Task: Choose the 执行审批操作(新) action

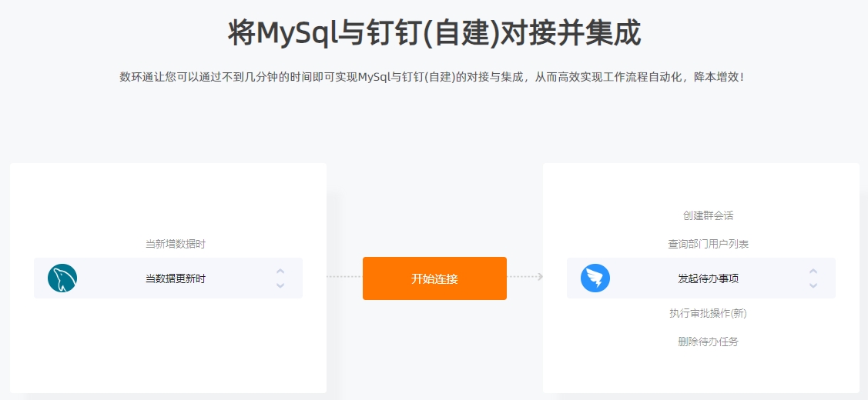Action: point(708,313)
